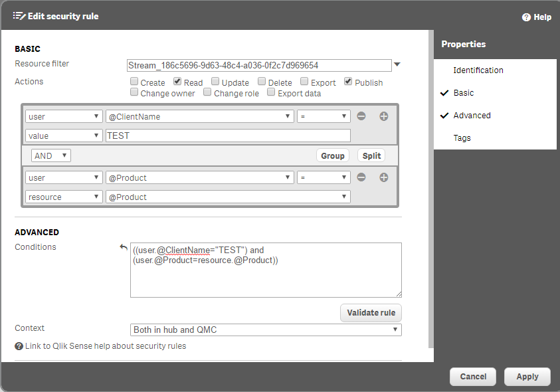Viewport: 560px width, 392px height.
Task: Click the help icon beside Qlik Sense link
Action: click(19, 346)
